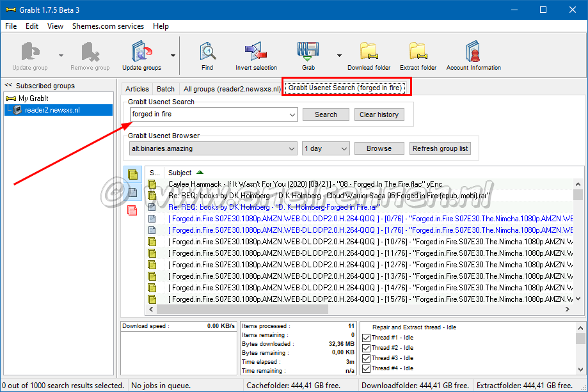Click the Clear history button
This screenshot has width=588, height=392.
(x=379, y=114)
